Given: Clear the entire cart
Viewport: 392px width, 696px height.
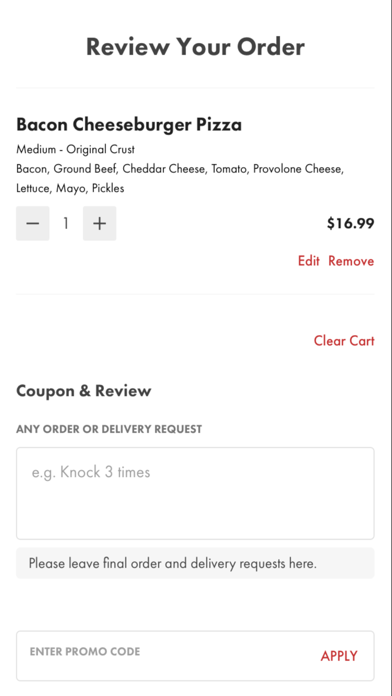Looking at the screenshot, I should pyautogui.click(x=344, y=341).
